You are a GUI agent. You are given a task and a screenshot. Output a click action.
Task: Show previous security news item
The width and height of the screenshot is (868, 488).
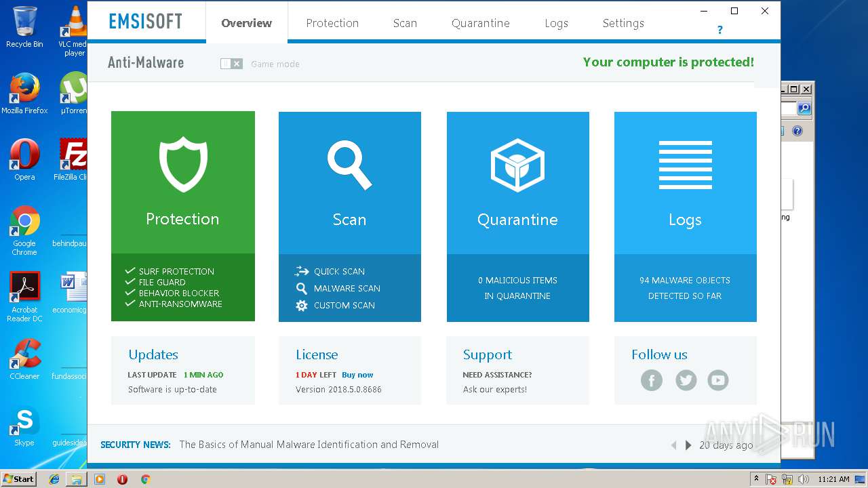click(x=673, y=445)
